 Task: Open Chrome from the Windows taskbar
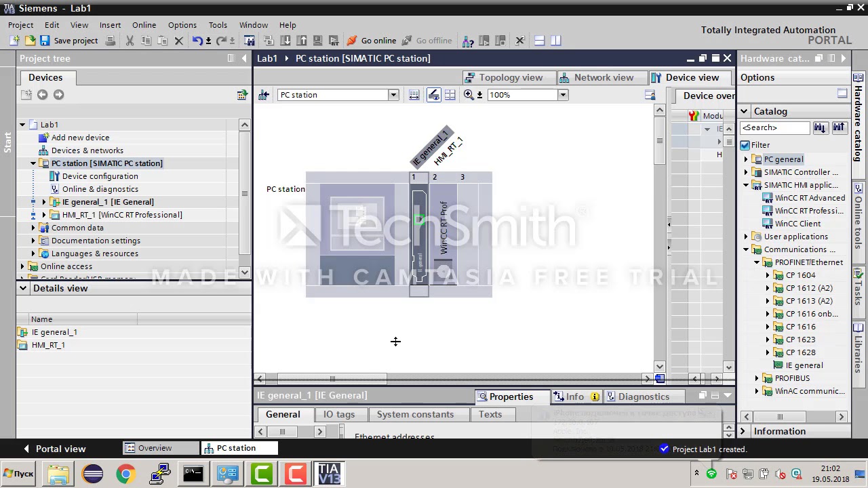(x=125, y=473)
